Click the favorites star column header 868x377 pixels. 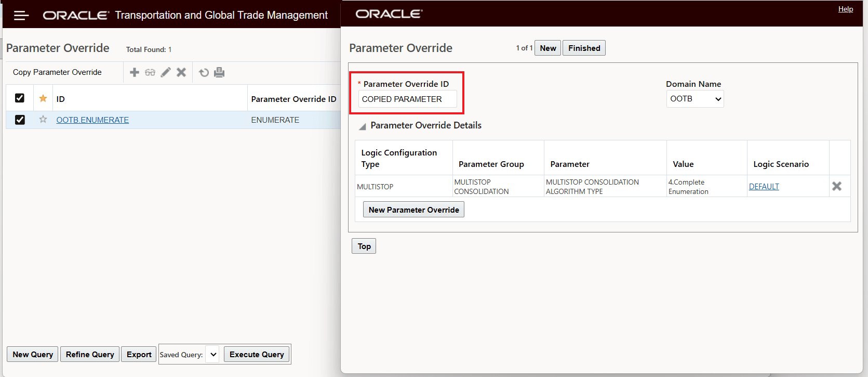43,98
